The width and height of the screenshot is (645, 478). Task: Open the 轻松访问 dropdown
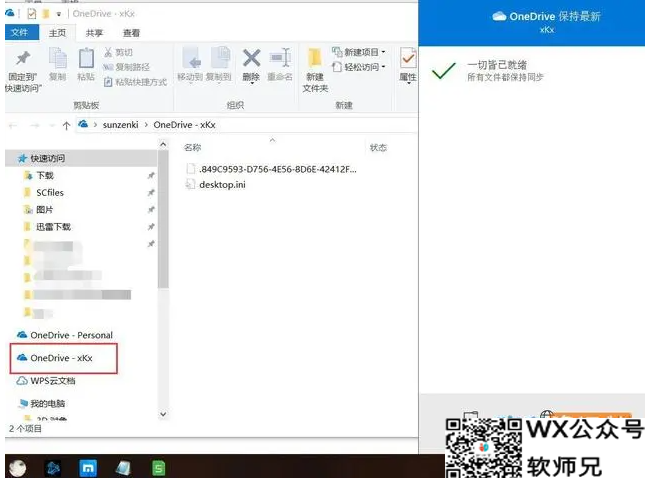pyautogui.click(x=359, y=67)
